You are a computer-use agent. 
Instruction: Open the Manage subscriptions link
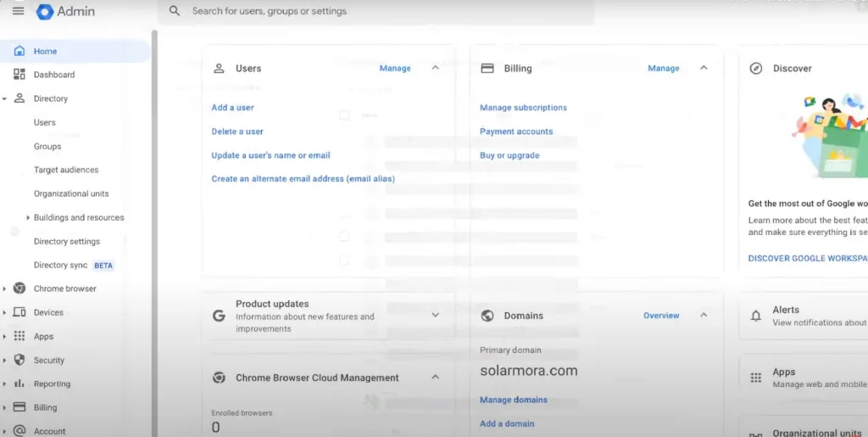(523, 108)
